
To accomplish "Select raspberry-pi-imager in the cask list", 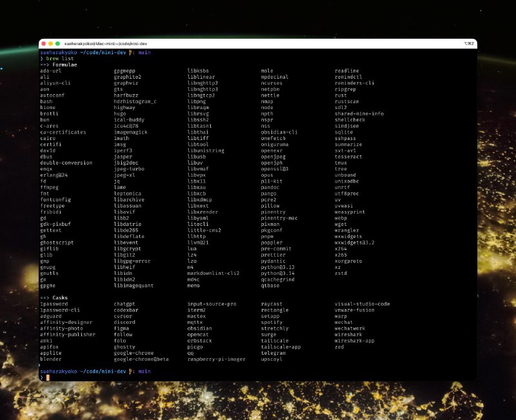I will (215, 359).
